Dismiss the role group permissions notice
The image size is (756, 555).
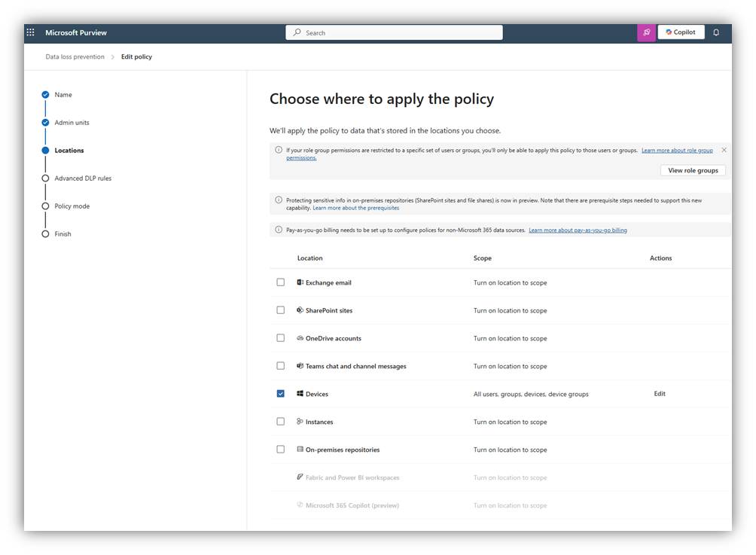[724, 150]
